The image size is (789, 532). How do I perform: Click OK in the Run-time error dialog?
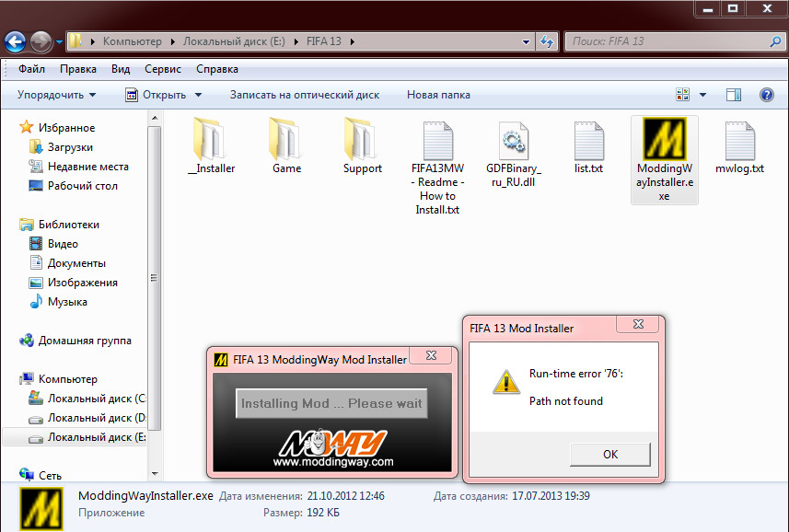(609, 455)
